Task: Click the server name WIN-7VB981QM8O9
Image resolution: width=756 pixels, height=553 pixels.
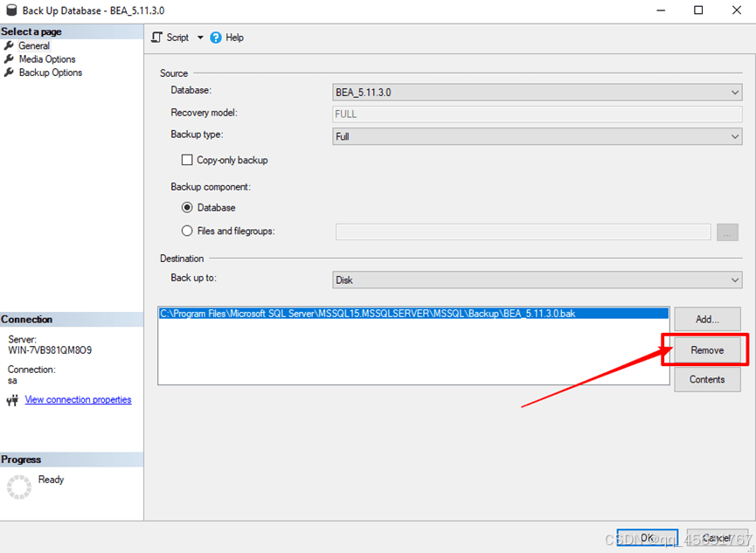Action: (x=50, y=350)
